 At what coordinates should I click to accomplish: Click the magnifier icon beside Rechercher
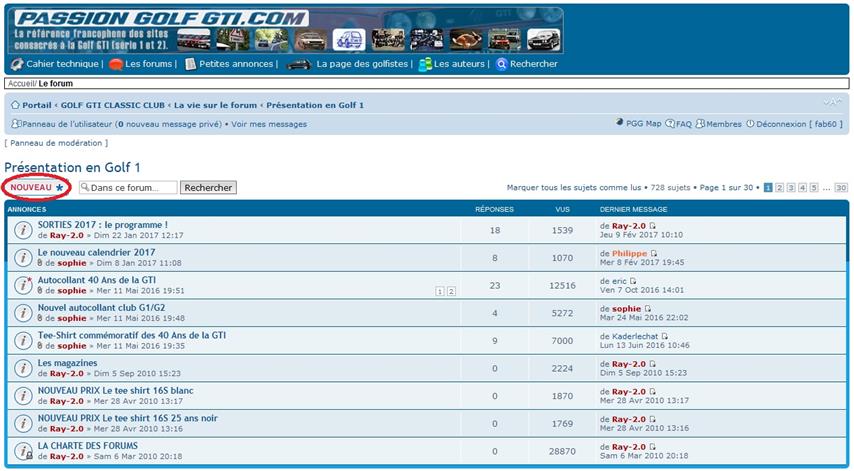(502, 64)
